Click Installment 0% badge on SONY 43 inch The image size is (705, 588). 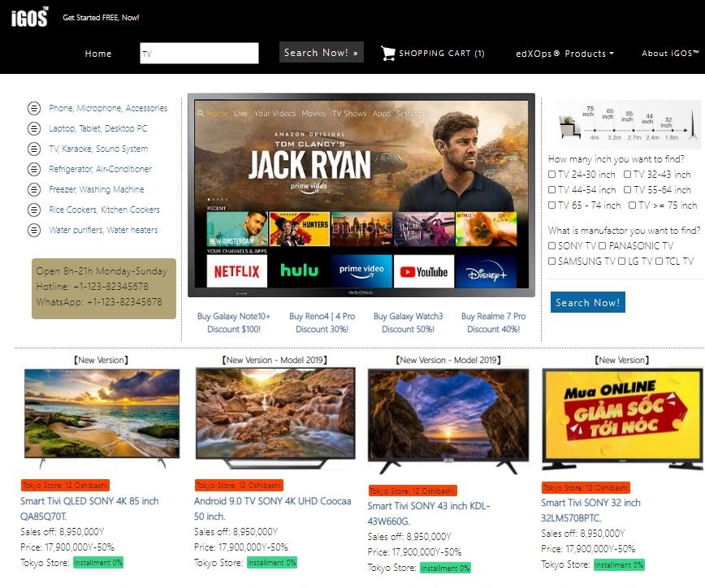(445, 568)
